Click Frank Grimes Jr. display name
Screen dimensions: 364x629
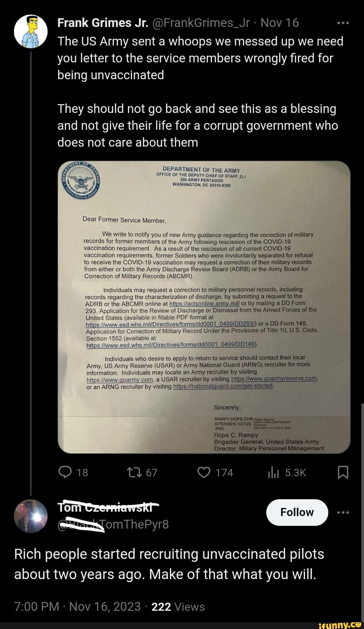tap(103, 23)
